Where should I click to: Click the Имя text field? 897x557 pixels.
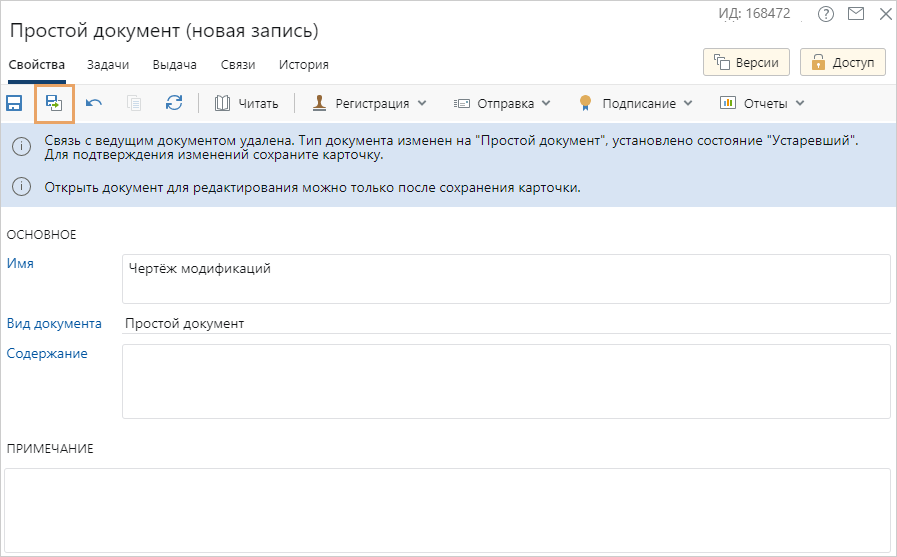[x=505, y=279]
